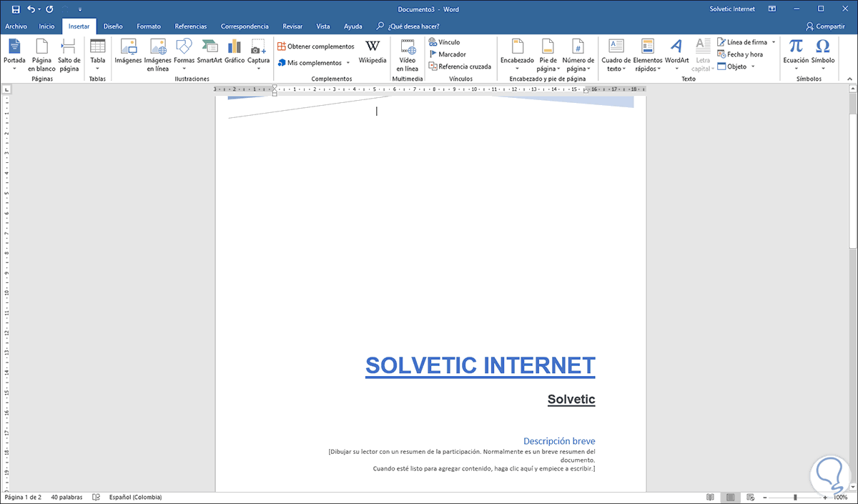Zoom out with the minus button
Screen dimensions: 858x504
764,497
